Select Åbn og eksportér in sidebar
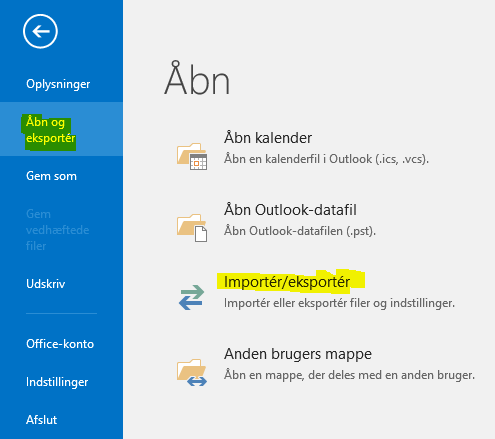This screenshot has height=439, width=495. (51, 130)
